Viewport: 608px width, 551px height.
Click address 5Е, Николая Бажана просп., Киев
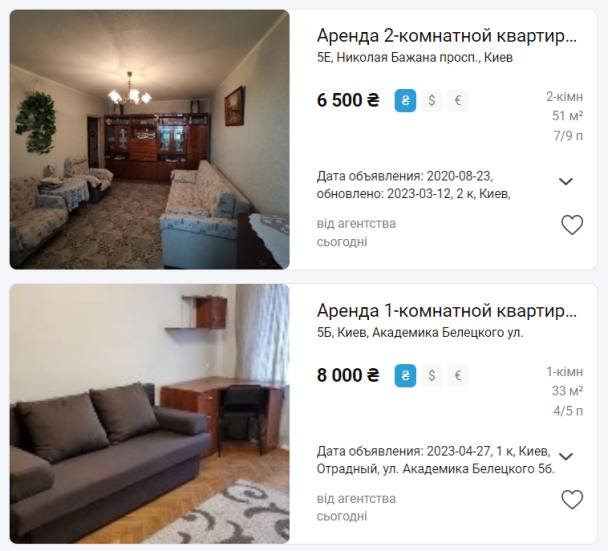point(415,57)
